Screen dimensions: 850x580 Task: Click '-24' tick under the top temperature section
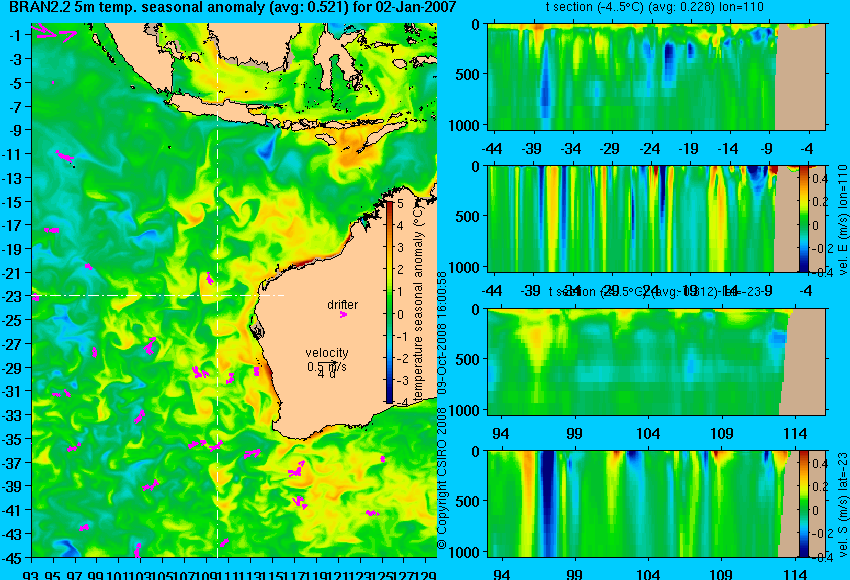pos(650,148)
